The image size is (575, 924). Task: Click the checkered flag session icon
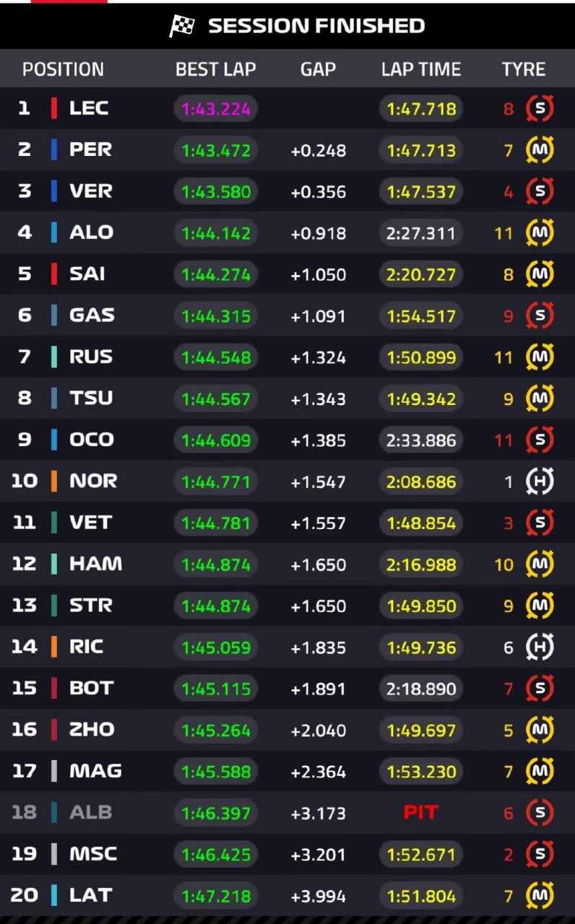tap(182, 26)
